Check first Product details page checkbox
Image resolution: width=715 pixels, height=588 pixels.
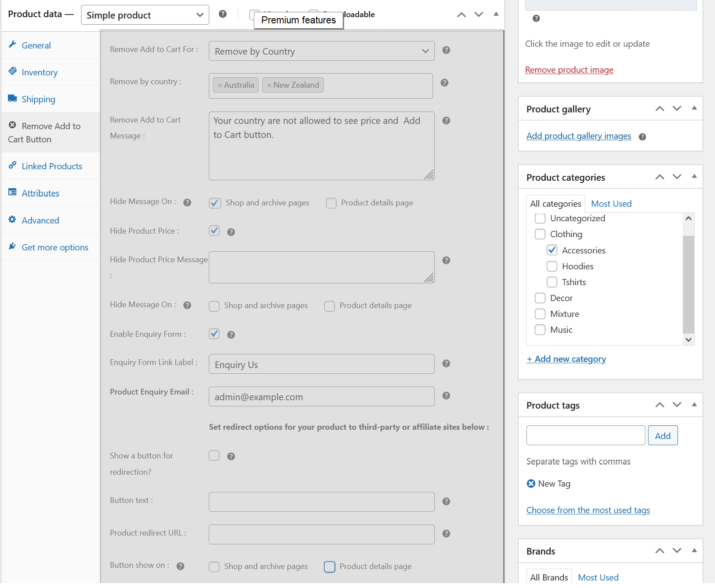point(331,203)
